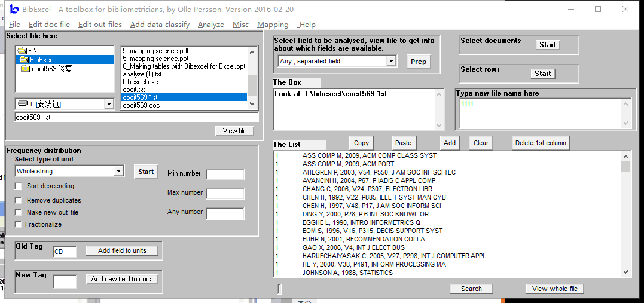Click the Frequency distribution Start button
The width and height of the screenshot is (644, 303).
click(x=146, y=172)
